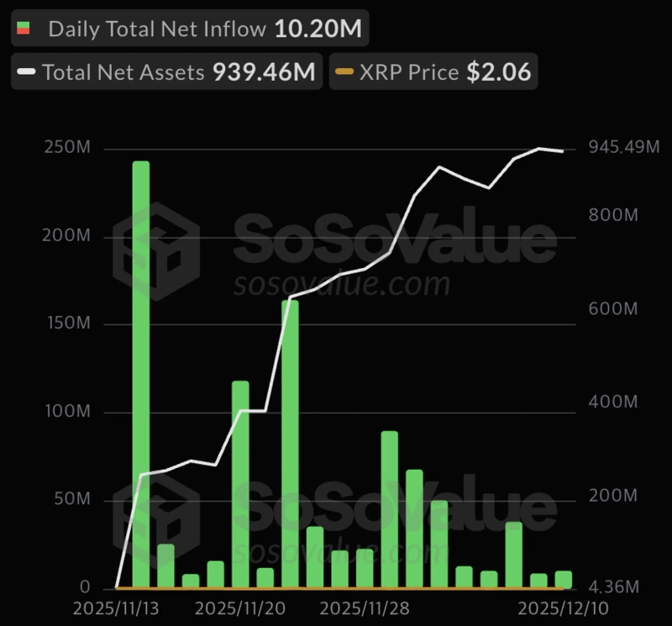Click the upper SoSoValue cube logo watermark
Viewport: 672px width, 626px height.
tap(156, 251)
